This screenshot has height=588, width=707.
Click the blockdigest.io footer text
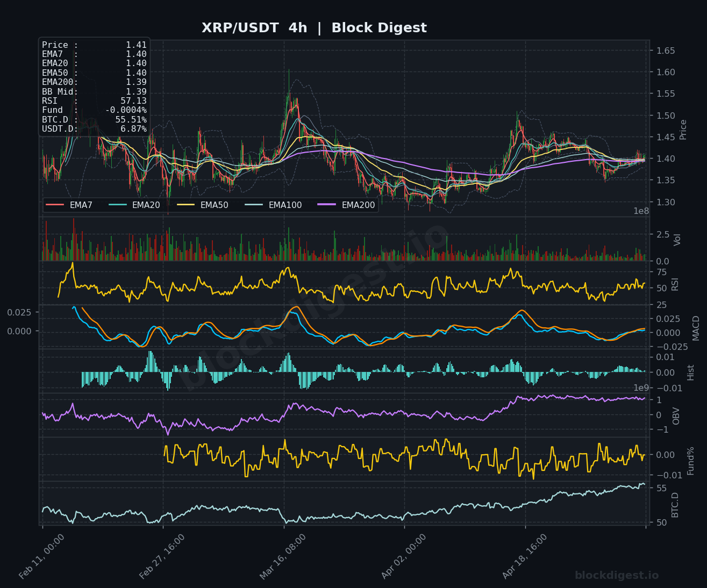[617, 576]
